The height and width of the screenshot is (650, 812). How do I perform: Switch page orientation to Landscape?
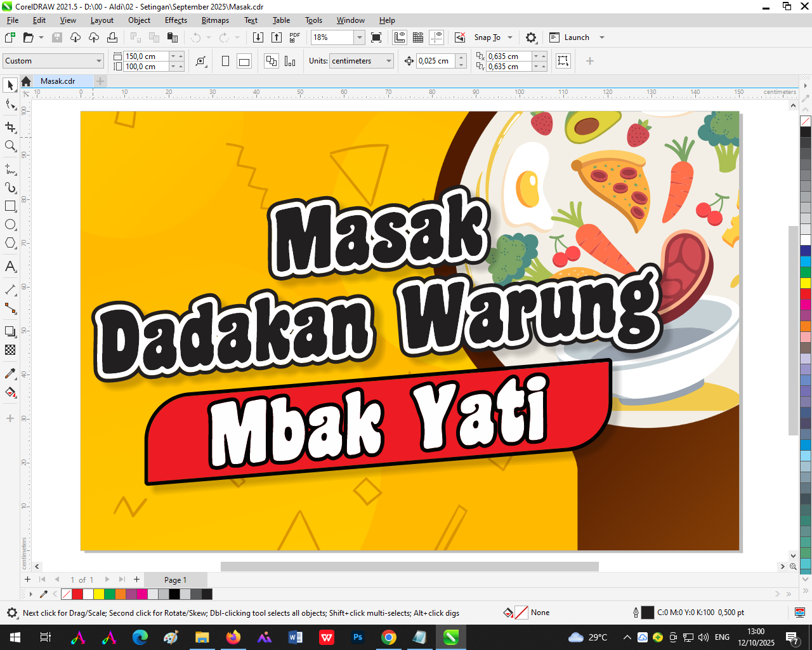coord(244,61)
